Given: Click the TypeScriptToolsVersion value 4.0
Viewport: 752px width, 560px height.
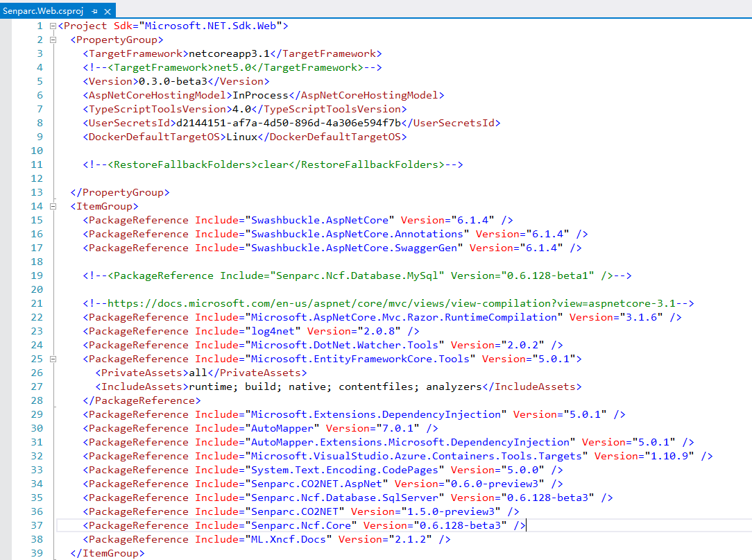Looking at the screenshot, I should point(241,109).
